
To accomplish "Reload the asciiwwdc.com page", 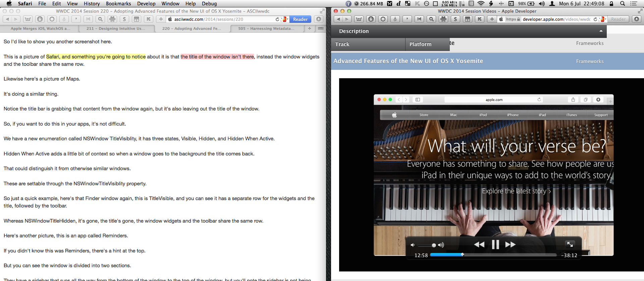I will [277, 19].
